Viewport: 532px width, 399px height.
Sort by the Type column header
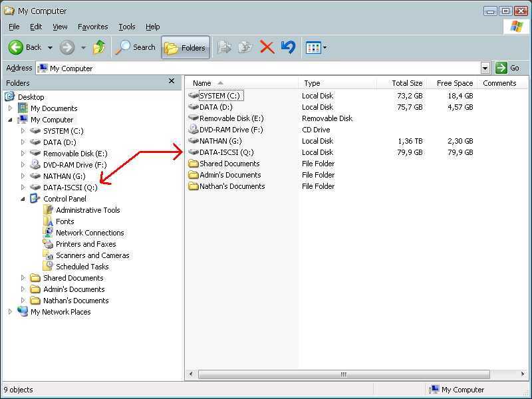pos(337,83)
